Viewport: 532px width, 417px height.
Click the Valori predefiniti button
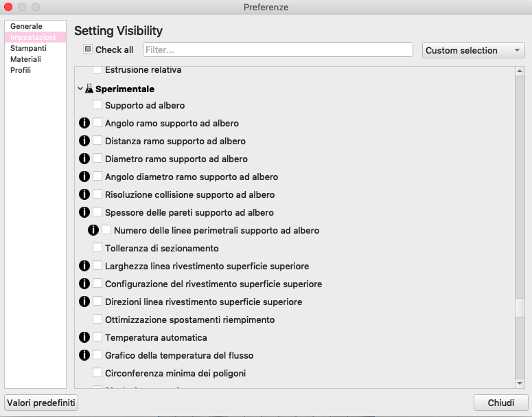(41, 403)
